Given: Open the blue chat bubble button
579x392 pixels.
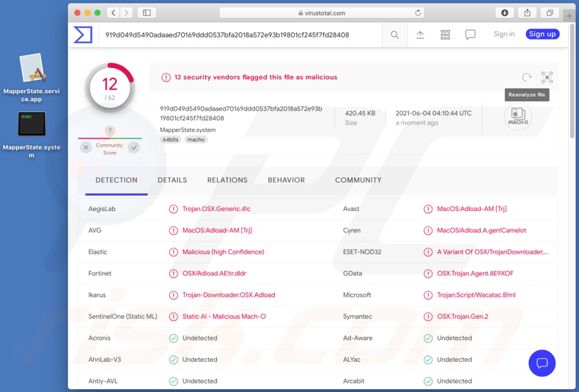Looking at the screenshot, I should [x=542, y=363].
